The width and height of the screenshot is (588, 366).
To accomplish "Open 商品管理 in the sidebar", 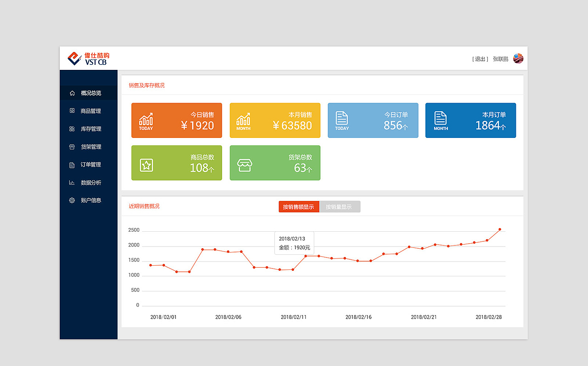I will [89, 111].
